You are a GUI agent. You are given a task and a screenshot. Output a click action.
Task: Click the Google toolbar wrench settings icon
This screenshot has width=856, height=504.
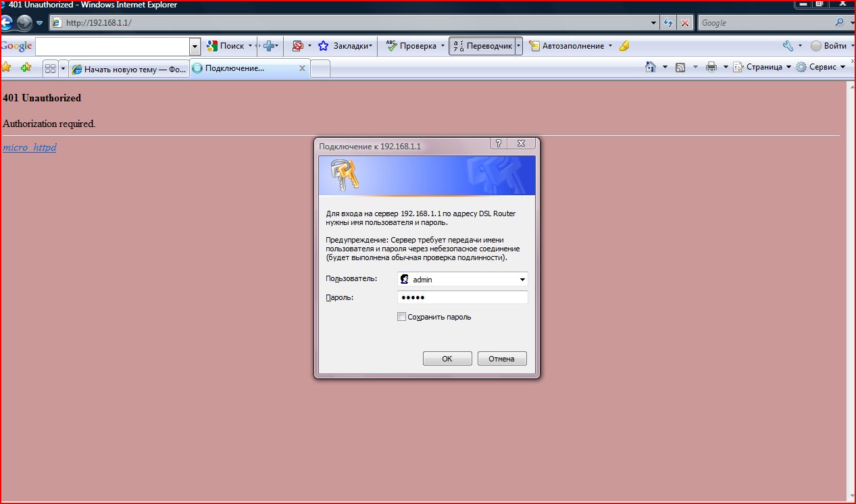(788, 46)
